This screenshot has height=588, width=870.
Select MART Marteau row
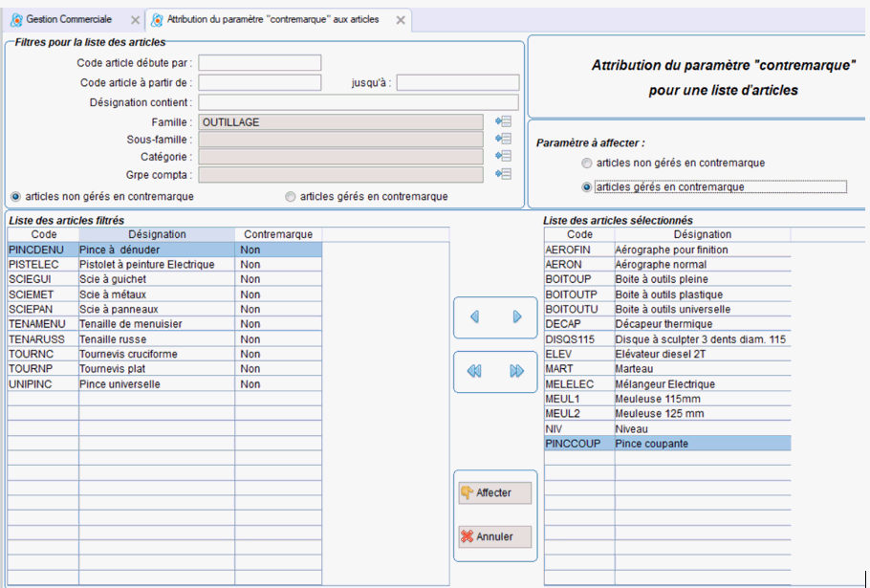[x=667, y=369]
